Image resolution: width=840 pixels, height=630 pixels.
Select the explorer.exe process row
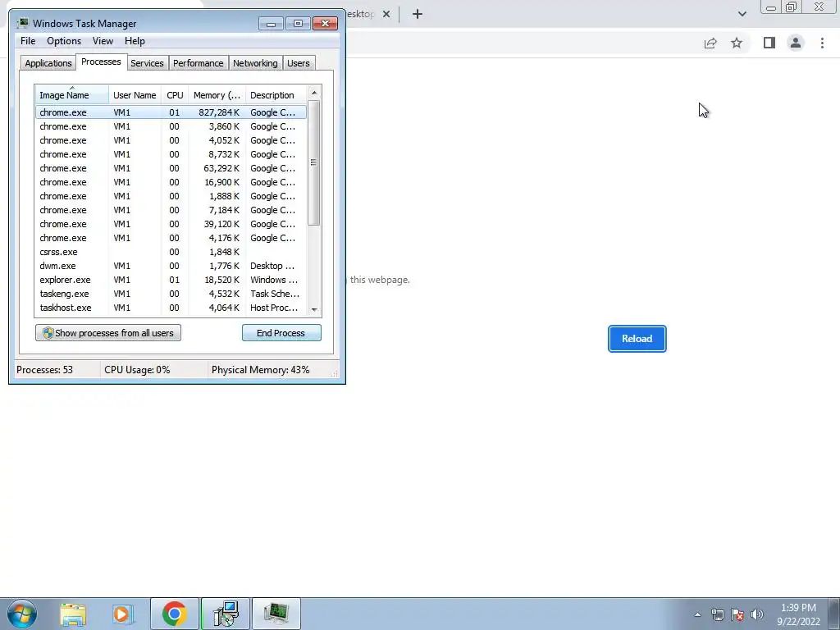coord(171,280)
